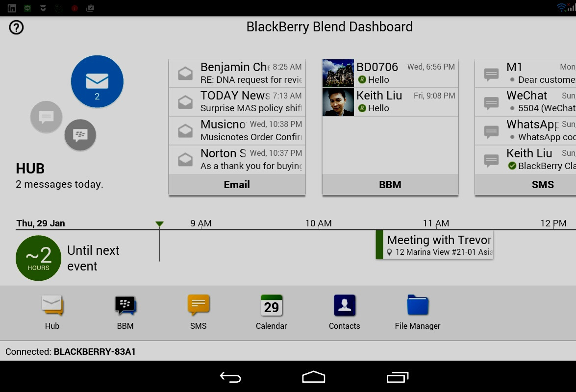Viewport: 576px width, 392px height.
Task: Click message icon beside M1 SMS
Action: pos(491,74)
